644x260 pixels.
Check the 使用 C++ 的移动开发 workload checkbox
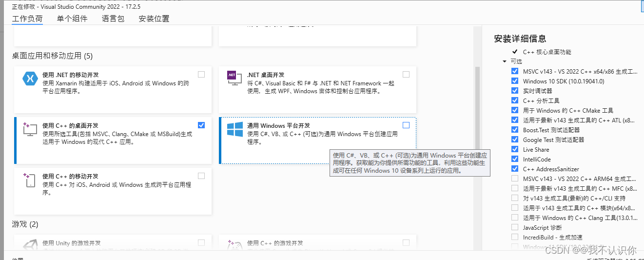coord(201,176)
